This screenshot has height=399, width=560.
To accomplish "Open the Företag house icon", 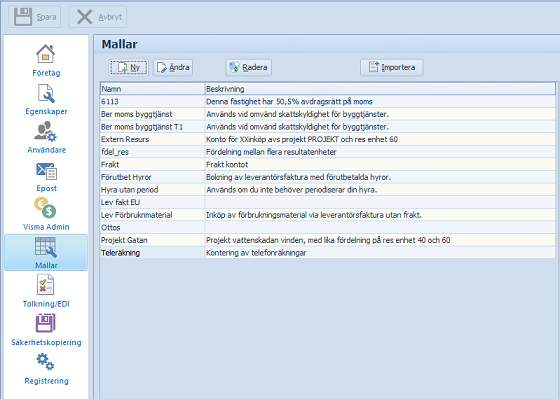I will pyautogui.click(x=46, y=54).
